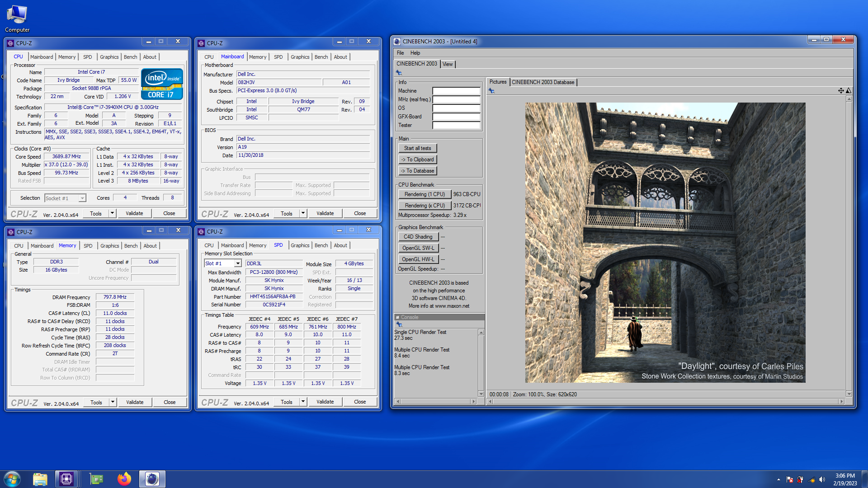Open the Help menu in CINEBENCH

coord(415,53)
